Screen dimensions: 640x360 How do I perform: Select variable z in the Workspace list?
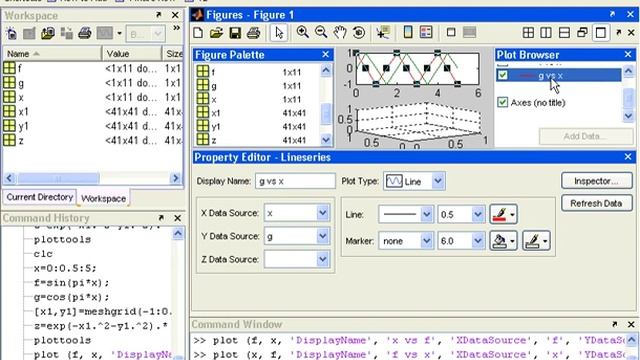92,140
